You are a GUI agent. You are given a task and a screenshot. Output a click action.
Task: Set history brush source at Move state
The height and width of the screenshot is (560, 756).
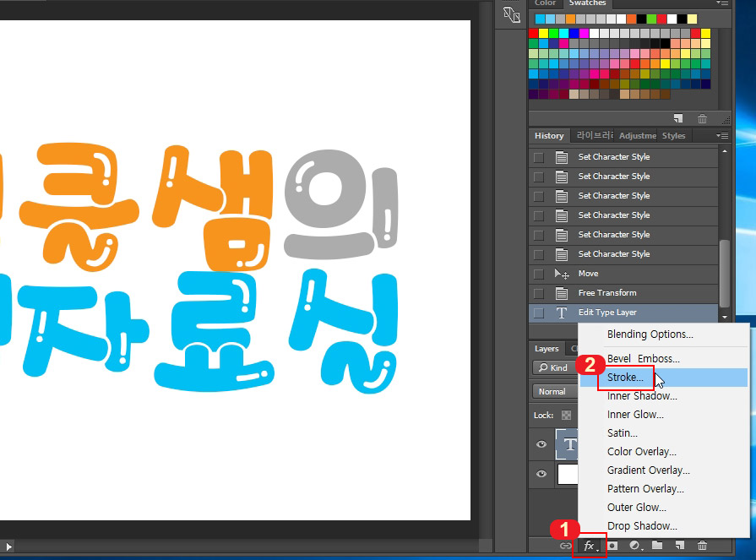coord(539,275)
